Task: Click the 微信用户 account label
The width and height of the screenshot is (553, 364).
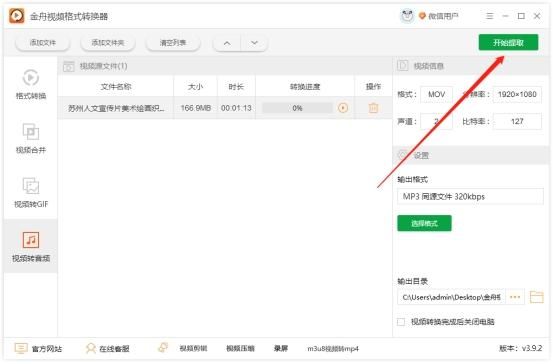Action: pyautogui.click(x=443, y=16)
